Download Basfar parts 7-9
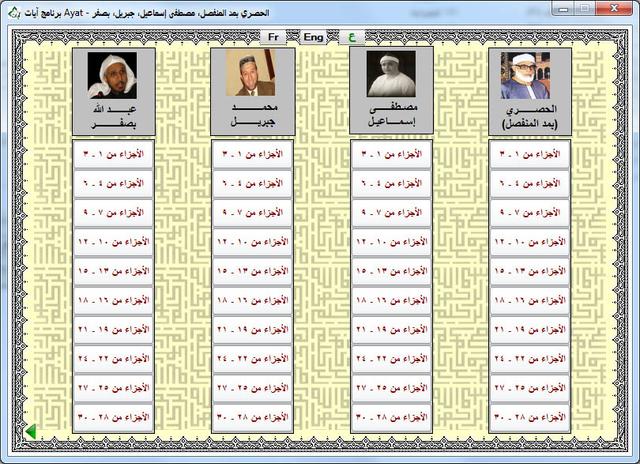Screen dimensions: 640x464 [x=113, y=213]
